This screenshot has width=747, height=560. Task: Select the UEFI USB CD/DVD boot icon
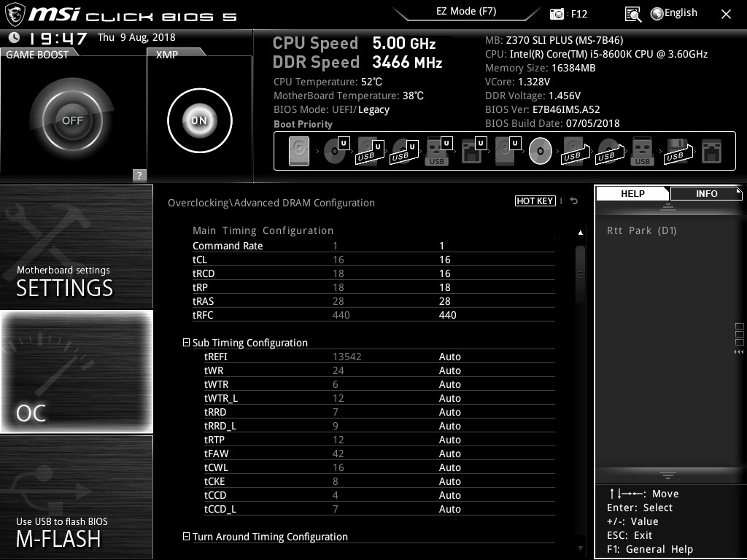pyautogui.click(x=404, y=152)
